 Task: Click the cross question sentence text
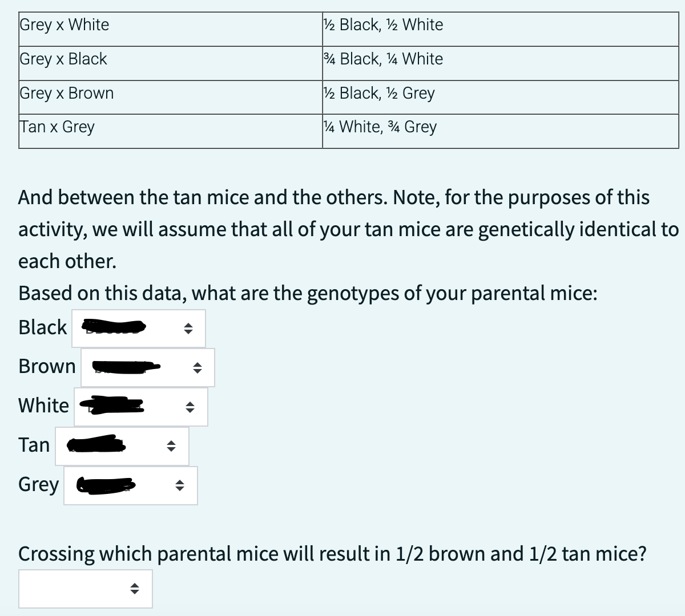pyautogui.click(x=332, y=553)
